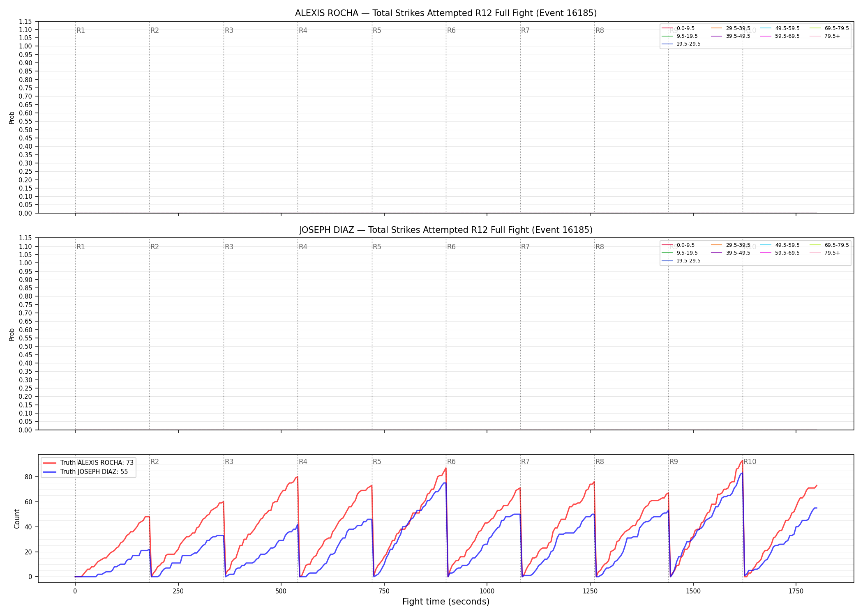863x616 pixels.
Task: Click x-axis tick label '250'
Action: click(178, 591)
